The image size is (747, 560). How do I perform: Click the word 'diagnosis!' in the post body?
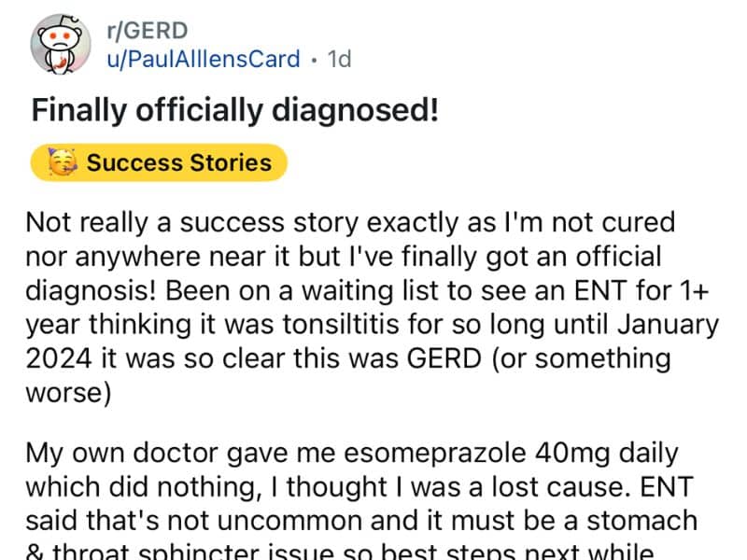[92, 293]
